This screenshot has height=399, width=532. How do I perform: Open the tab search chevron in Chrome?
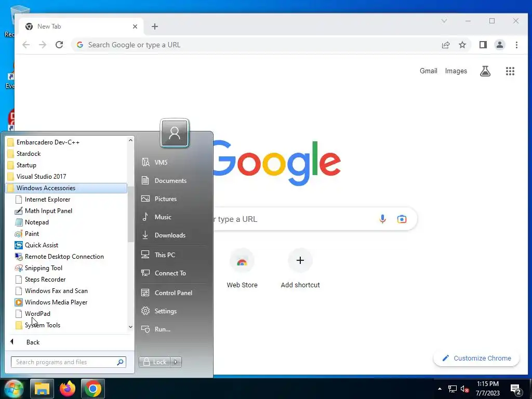point(444,21)
